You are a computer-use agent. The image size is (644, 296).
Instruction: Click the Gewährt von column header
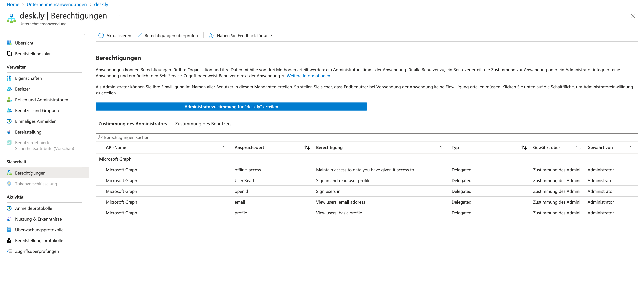(600, 147)
